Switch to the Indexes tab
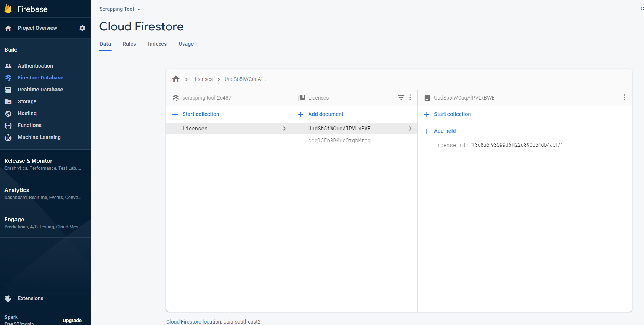This screenshot has width=644, height=325. (157, 44)
